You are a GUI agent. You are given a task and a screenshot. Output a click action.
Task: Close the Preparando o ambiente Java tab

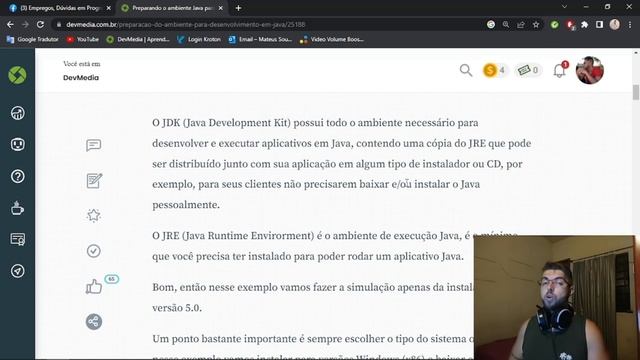[220, 8]
